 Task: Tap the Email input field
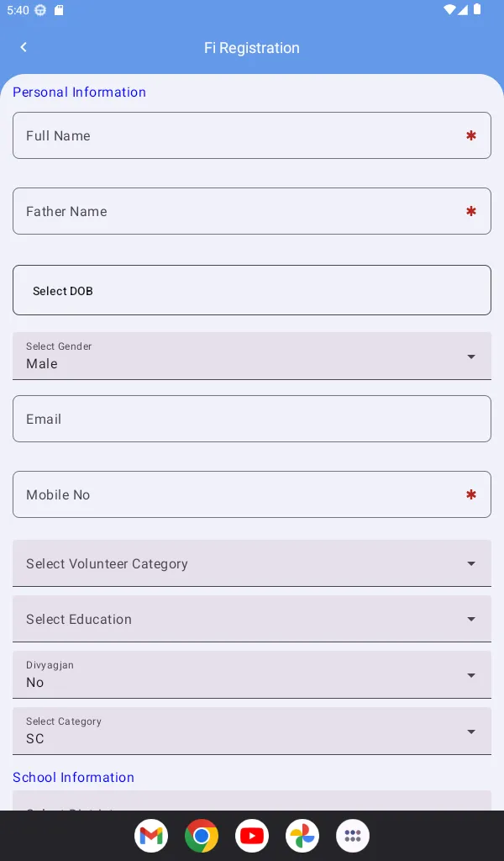pyautogui.click(x=252, y=419)
